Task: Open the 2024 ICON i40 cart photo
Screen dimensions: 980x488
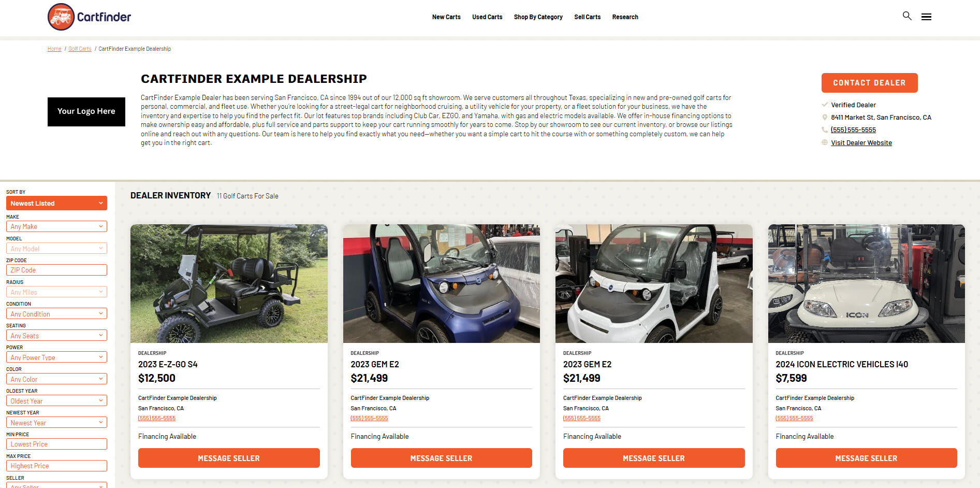Action: tap(866, 283)
